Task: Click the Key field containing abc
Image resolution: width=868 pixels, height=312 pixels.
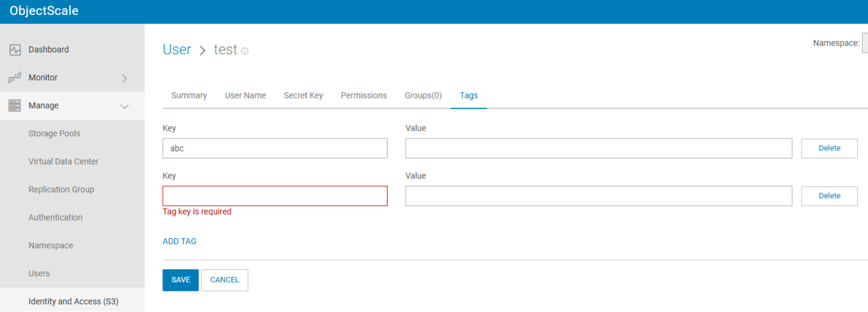Action: (x=275, y=148)
